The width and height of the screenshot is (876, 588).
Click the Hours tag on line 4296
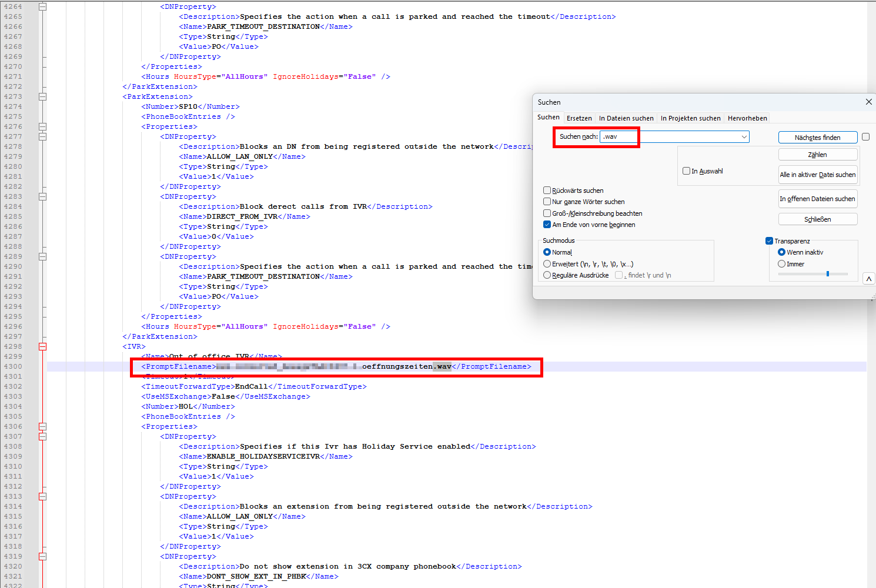266,326
